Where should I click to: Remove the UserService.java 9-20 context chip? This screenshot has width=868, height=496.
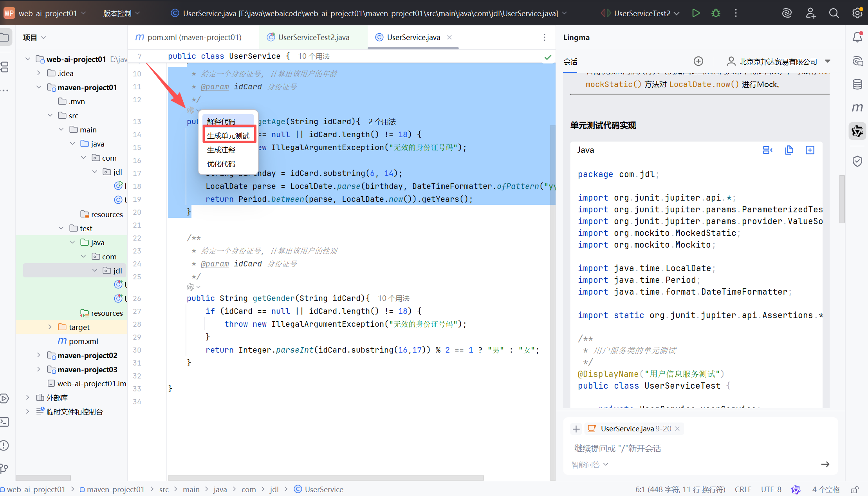[x=677, y=429]
